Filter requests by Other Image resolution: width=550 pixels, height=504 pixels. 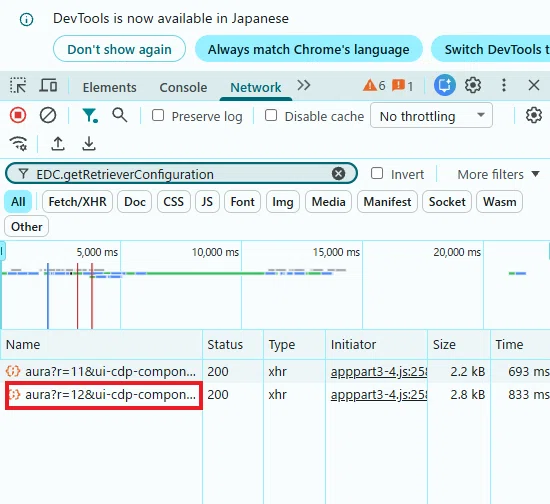pyautogui.click(x=27, y=227)
